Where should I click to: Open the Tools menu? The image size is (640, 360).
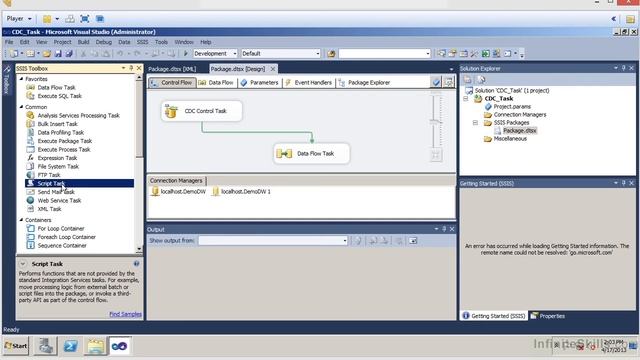161,42
